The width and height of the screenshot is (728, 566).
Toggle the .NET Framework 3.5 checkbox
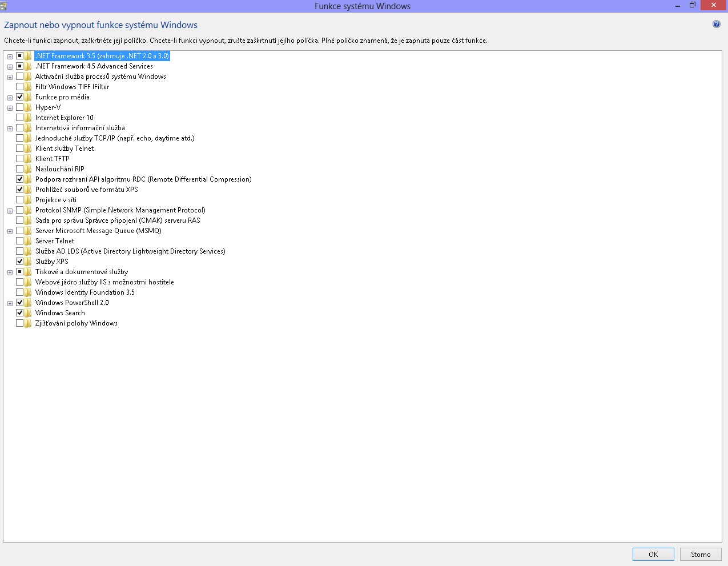(x=19, y=56)
